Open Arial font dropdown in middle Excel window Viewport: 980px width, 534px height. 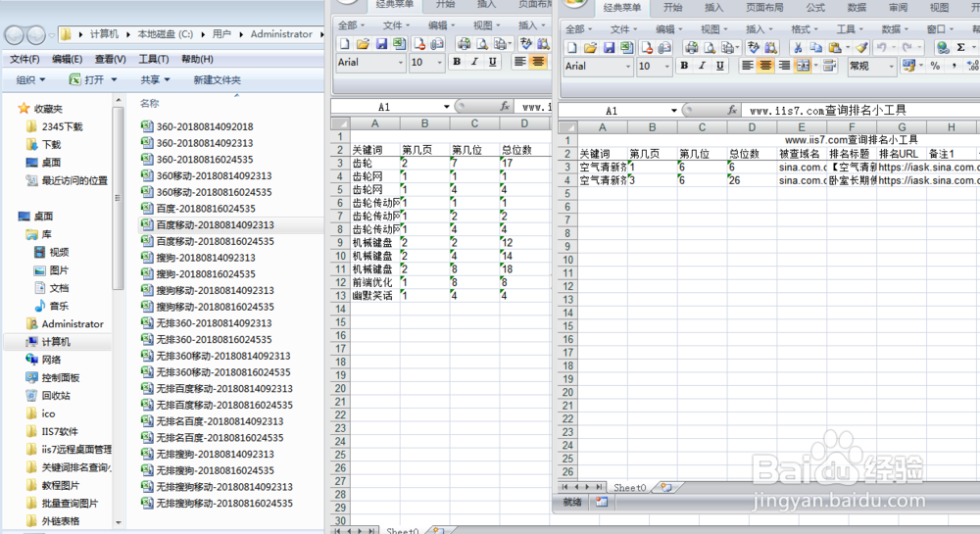(401, 63)
